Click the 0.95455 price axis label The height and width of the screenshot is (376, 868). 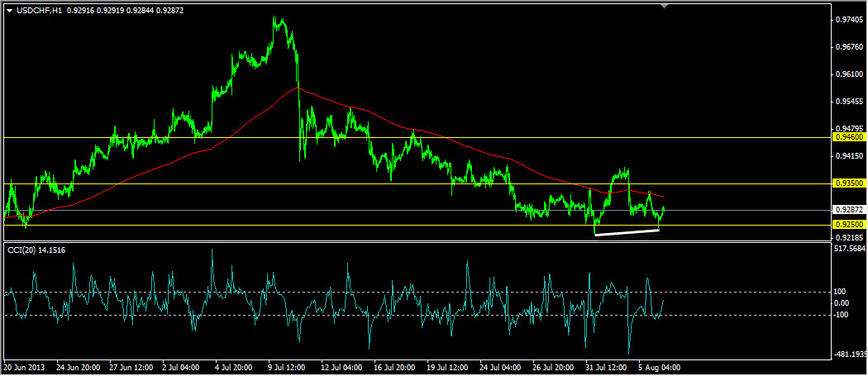[x=847, y=102]
